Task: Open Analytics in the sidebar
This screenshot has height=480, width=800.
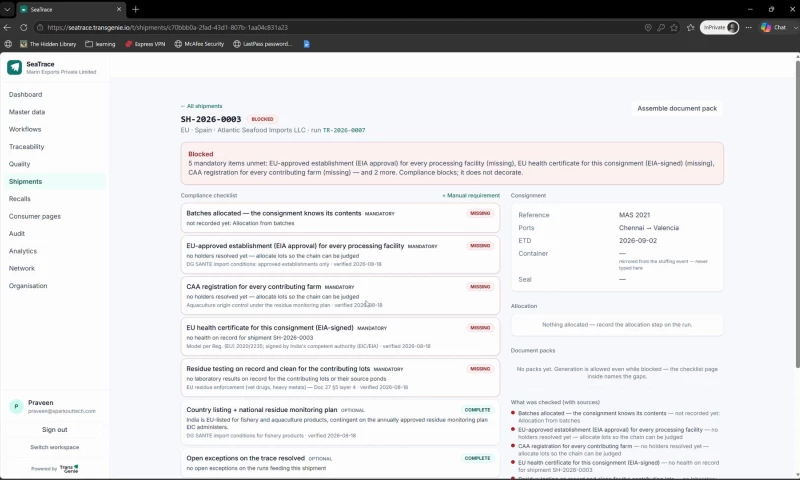Action: (x=23, y=251)
